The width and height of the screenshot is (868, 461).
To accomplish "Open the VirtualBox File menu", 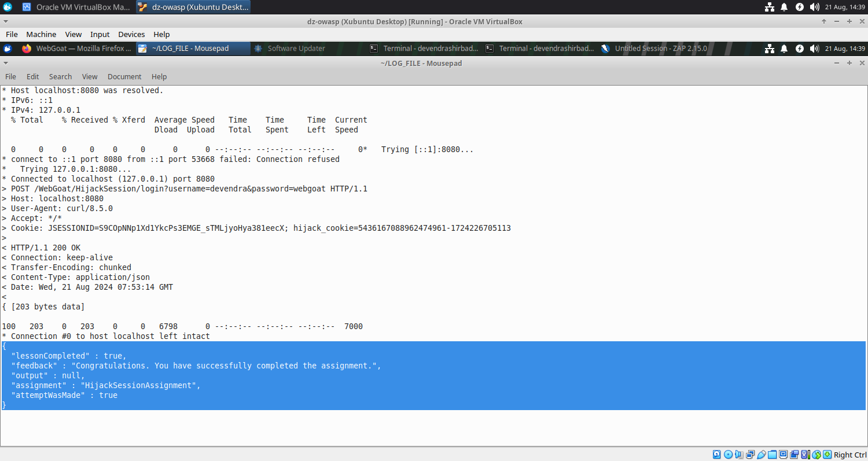I will click(12, 34).
